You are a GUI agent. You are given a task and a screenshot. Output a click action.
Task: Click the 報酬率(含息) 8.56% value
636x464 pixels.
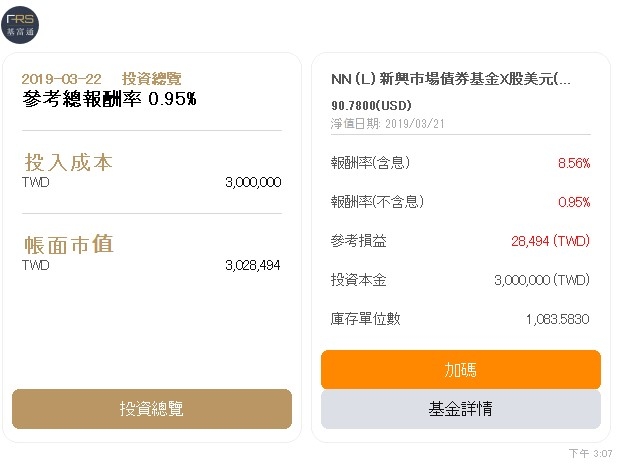point(574,163)
